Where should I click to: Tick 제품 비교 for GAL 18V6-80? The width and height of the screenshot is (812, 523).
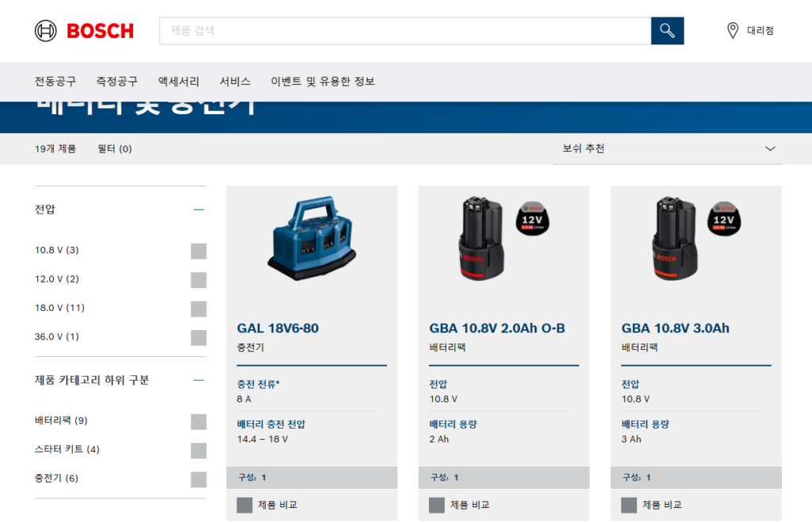coord(244,505)
